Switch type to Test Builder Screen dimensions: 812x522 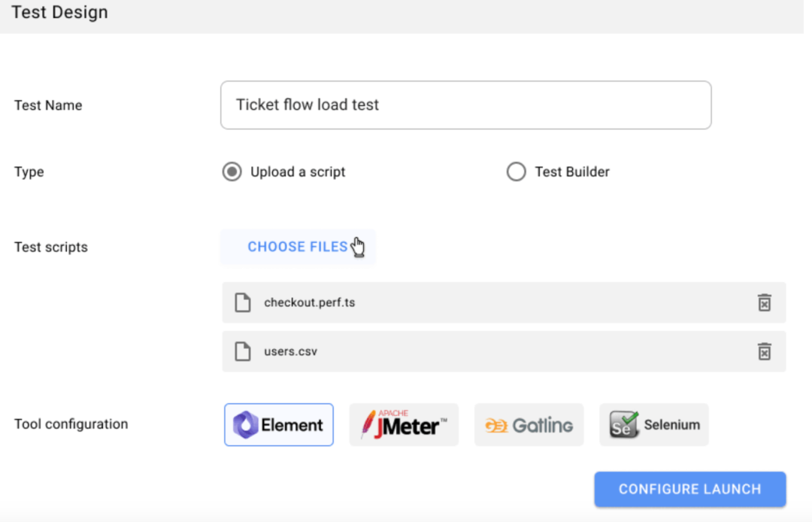click(516, 171)
